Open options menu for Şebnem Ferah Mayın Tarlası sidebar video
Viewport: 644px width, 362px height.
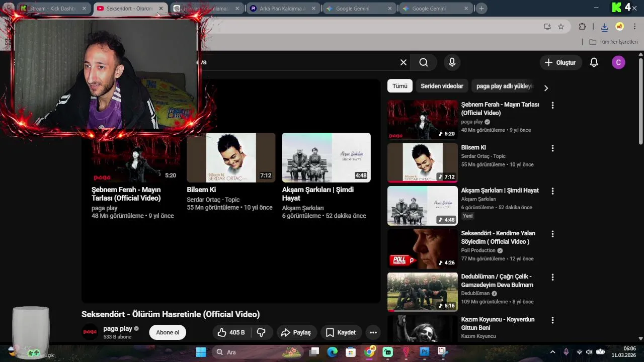(x=552, y=105)
